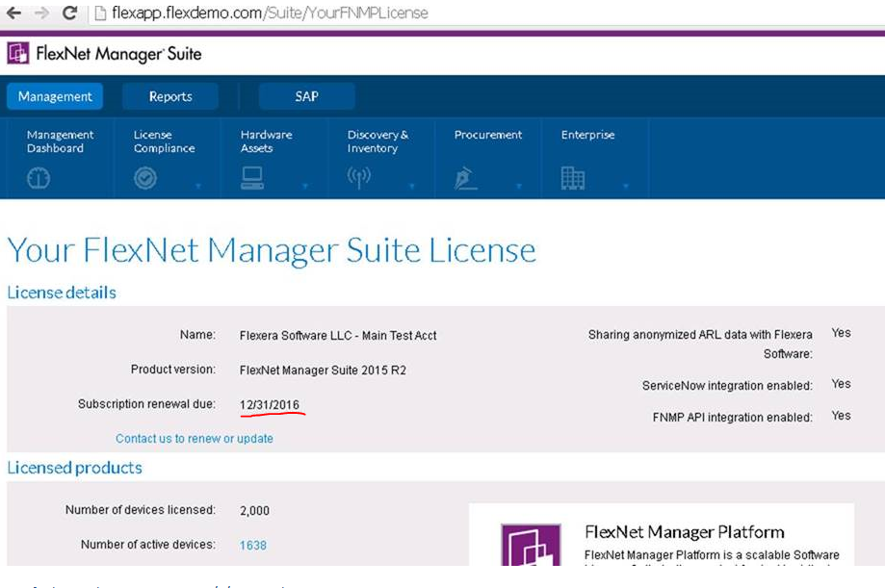Click the Number of devices licensed label
The image size is (885, 588).
click(x=141, y=509)
